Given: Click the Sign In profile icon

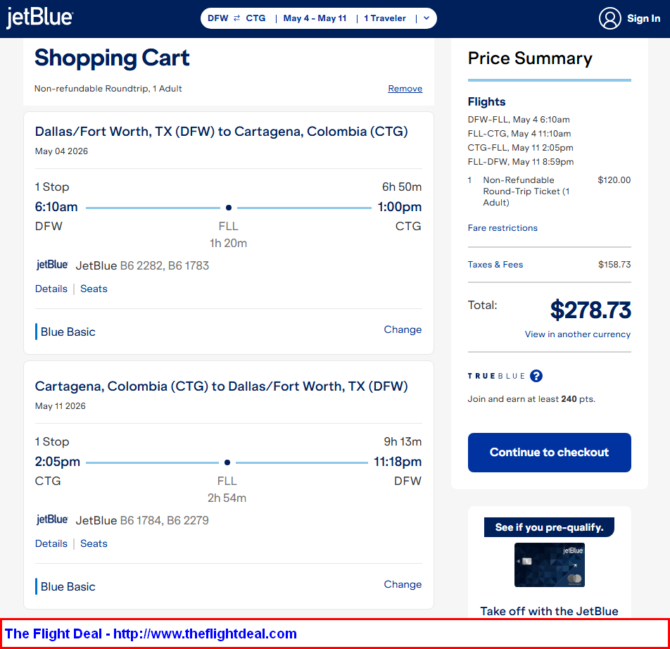Looking at the screenshot, I should click(x=610, y=18).
